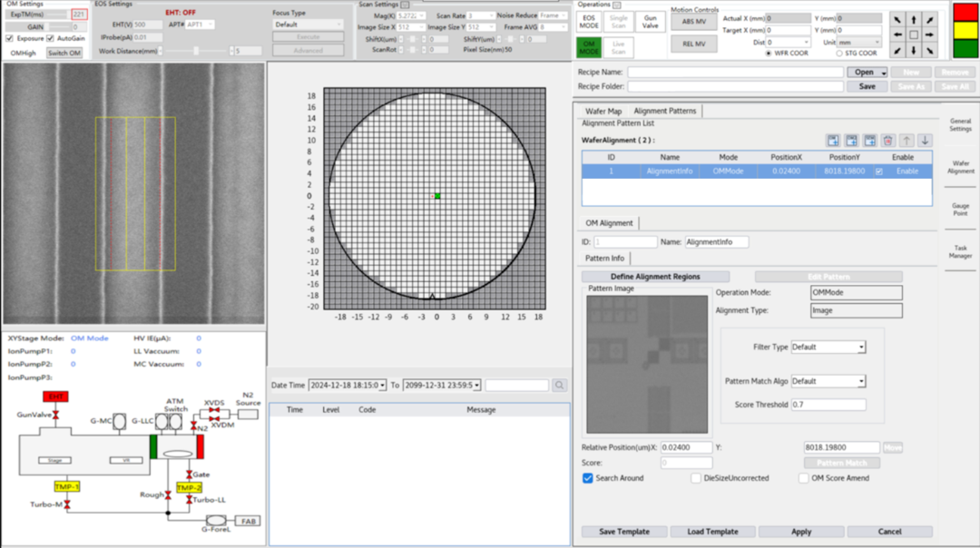Screen dimensions: 980x548
Task: Click the right arrow stage move button
Action: [x=930, y=35]
